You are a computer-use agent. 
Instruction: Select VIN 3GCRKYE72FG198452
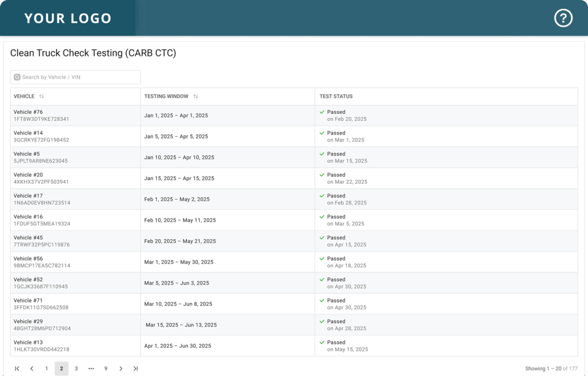tap(41, 140)
